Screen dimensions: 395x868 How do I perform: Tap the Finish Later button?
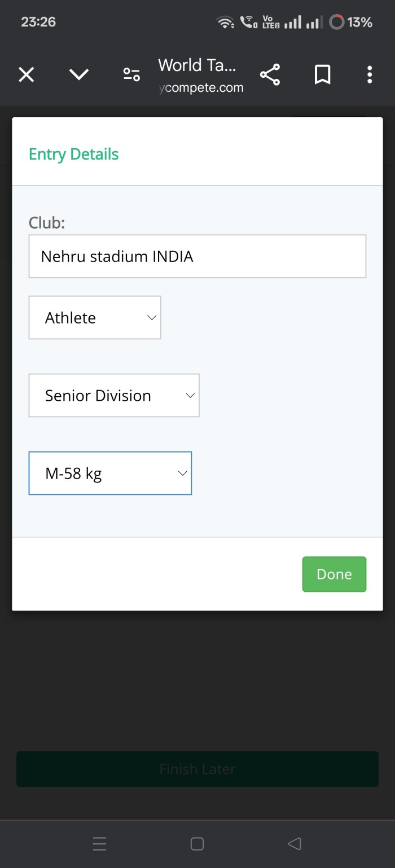tap(197, 769)
